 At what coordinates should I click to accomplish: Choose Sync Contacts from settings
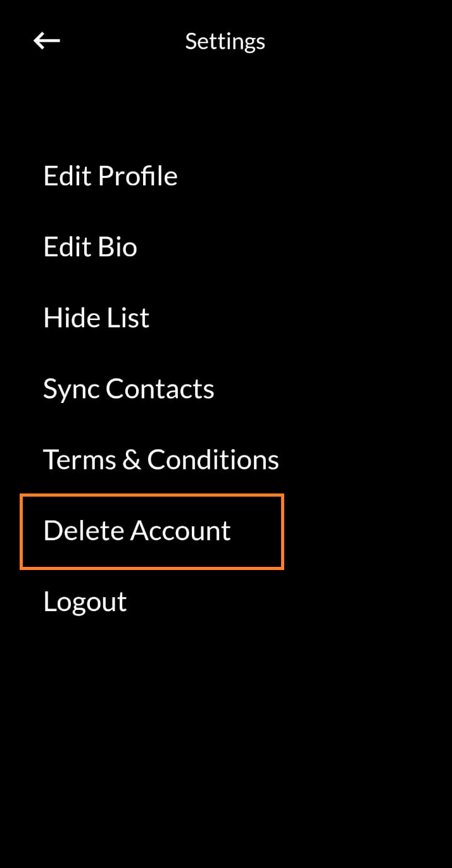tap(129, 388)
